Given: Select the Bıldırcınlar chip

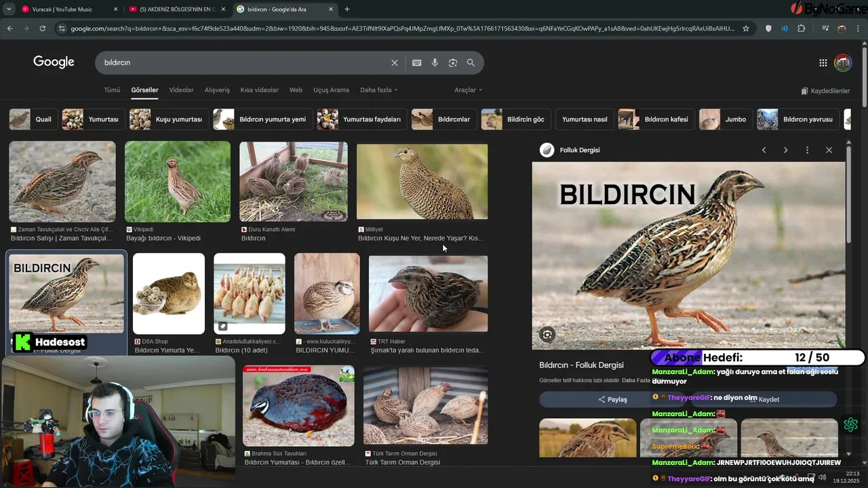Looking at the screenshot, I should (x=443, y=119).
